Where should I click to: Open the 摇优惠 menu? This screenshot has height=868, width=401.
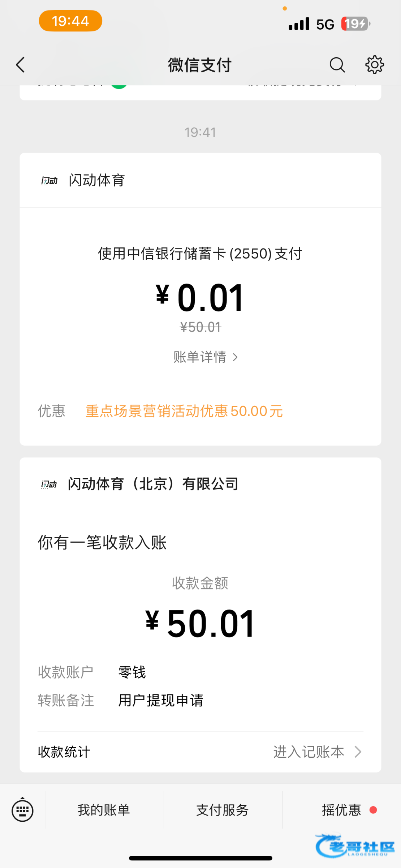click(x=342, y=810)
